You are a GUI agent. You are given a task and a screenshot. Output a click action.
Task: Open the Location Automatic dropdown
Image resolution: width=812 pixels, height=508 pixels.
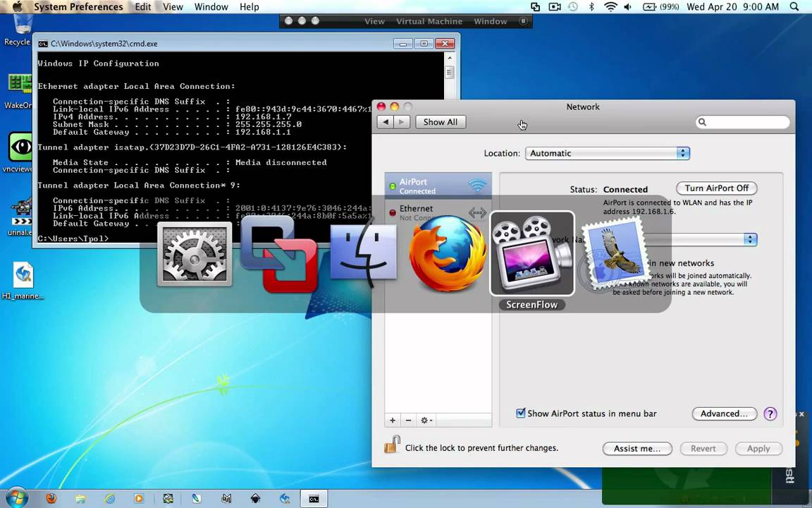point(608,153)
